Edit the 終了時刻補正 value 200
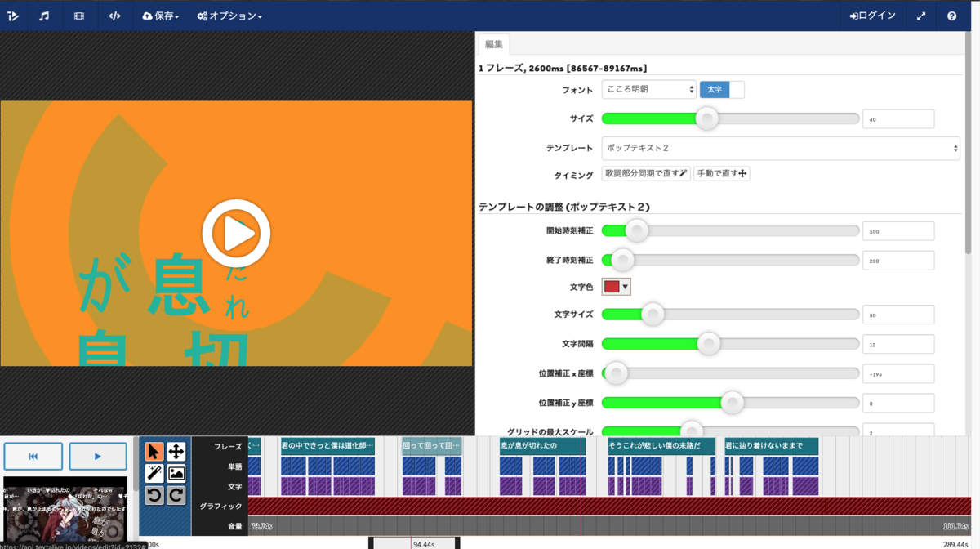This screenshot has width=980, height=549. [x=898, y=261]
